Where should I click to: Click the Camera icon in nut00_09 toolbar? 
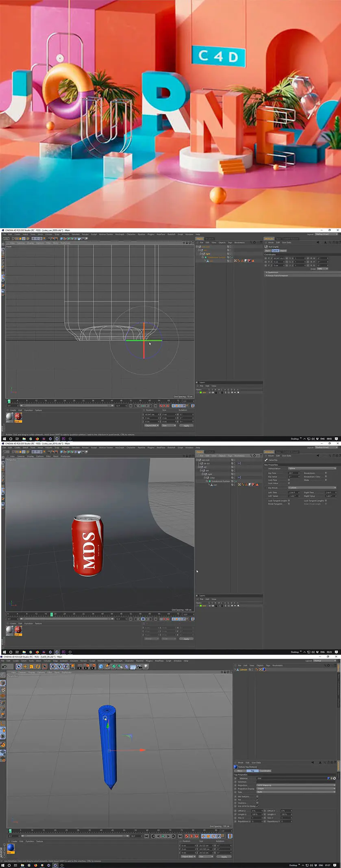[x=139, y=667]
